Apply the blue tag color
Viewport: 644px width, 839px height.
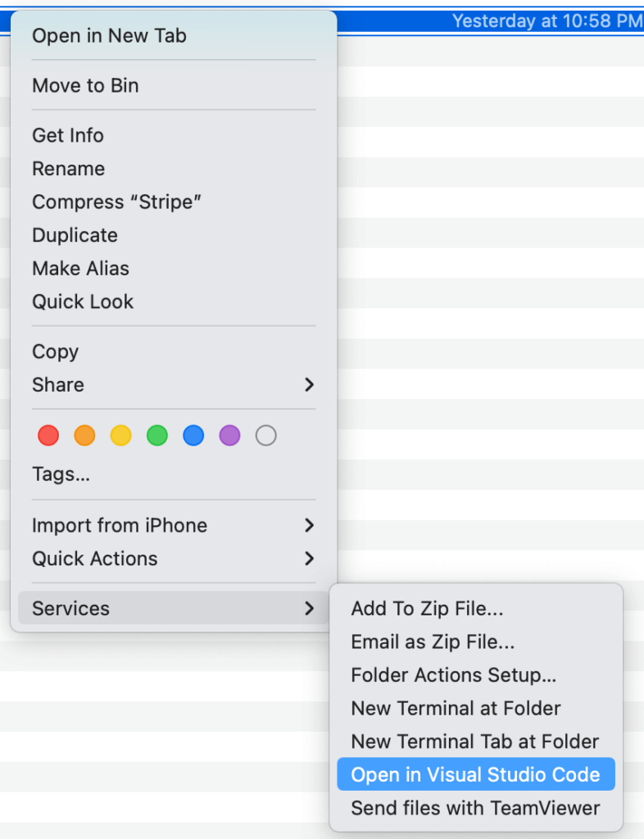pos(193,435)
